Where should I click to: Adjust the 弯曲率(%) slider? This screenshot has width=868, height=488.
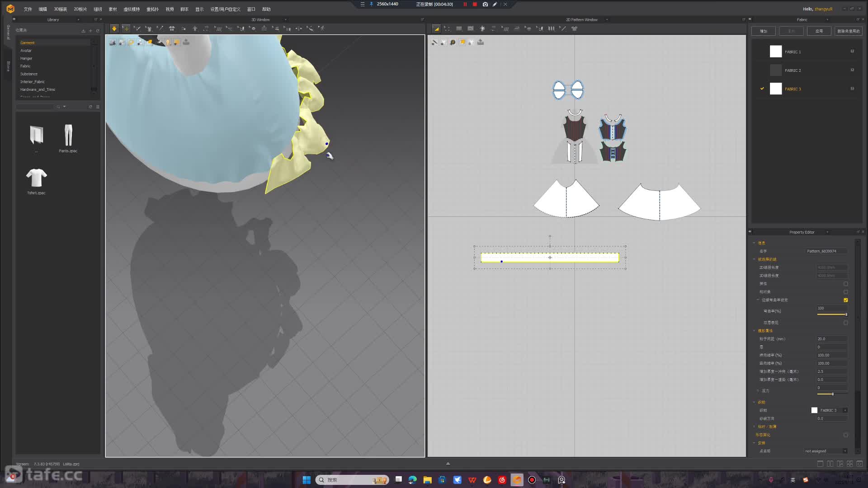point(832,314)
